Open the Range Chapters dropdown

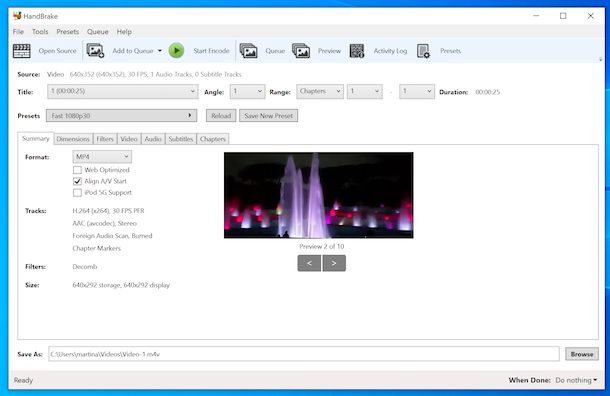320,91
